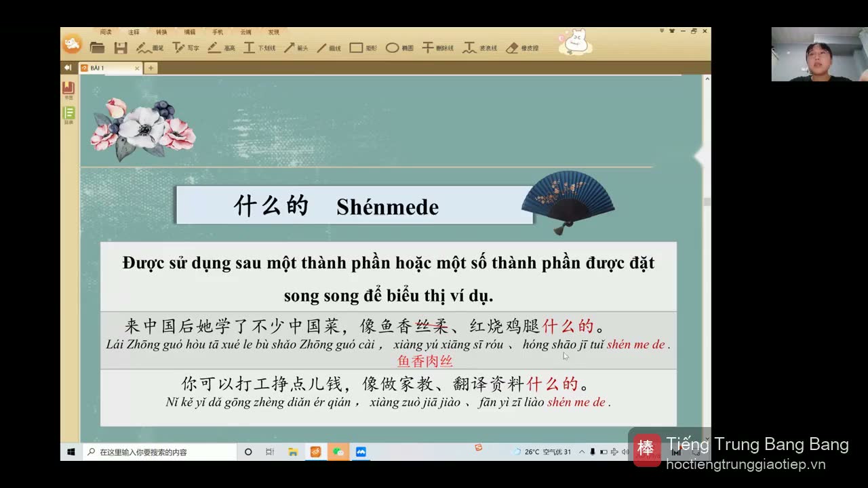The image size is (868, 488).
Task: Open a file with the folder icon
Action: pos(97,47)
